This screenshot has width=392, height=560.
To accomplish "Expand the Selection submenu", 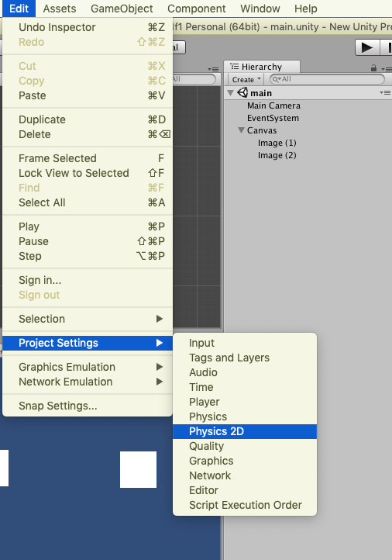I will 88,319.
